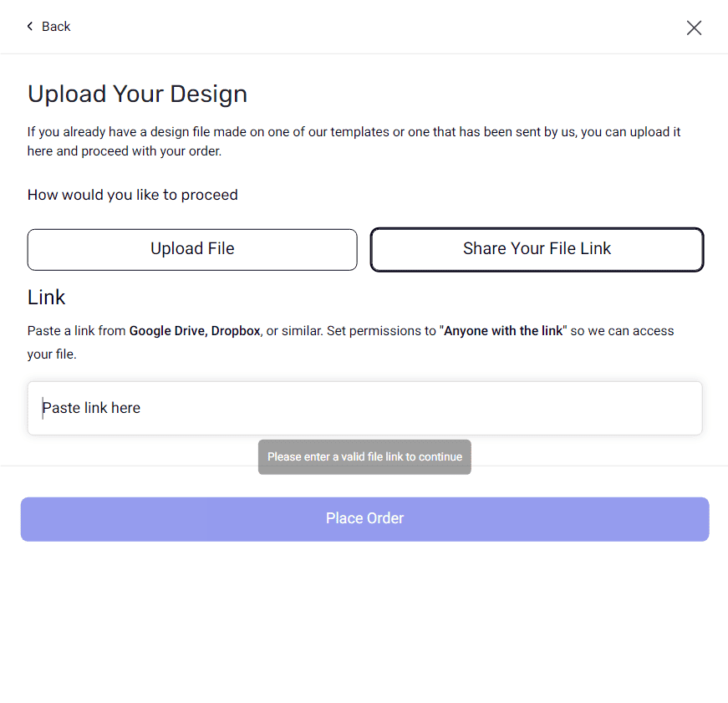728x703 pixels.
Task: Choose the Upload File option
Action: coord(192,249)
